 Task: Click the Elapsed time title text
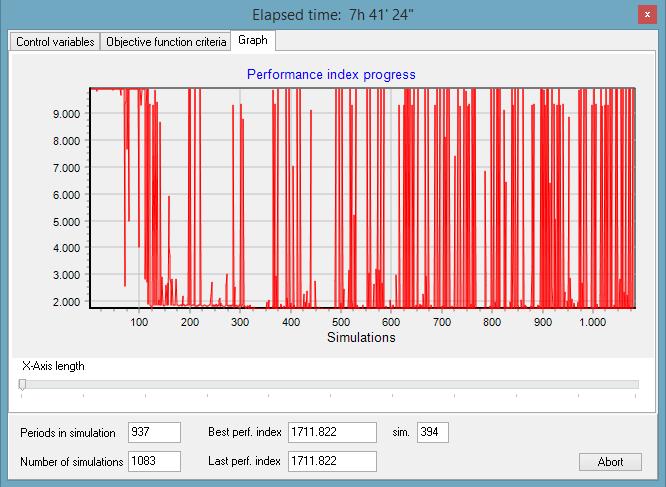(333, 15)
